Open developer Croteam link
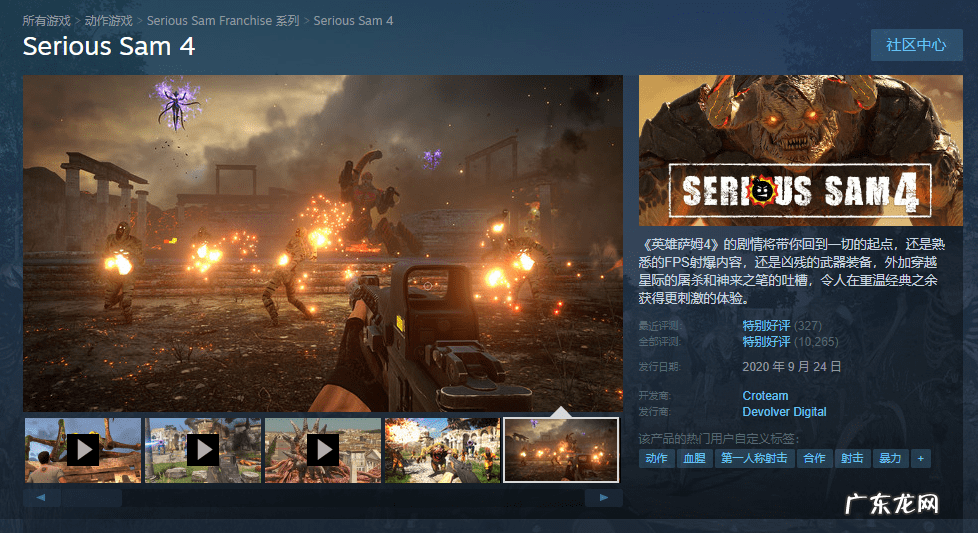Viewport: 978px width, 533px height. (x=765, y=396)
